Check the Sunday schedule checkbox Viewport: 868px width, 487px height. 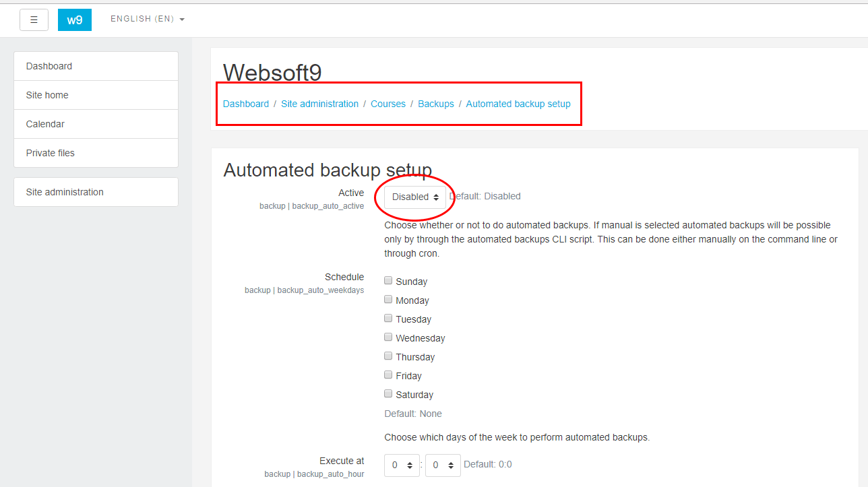388,280
